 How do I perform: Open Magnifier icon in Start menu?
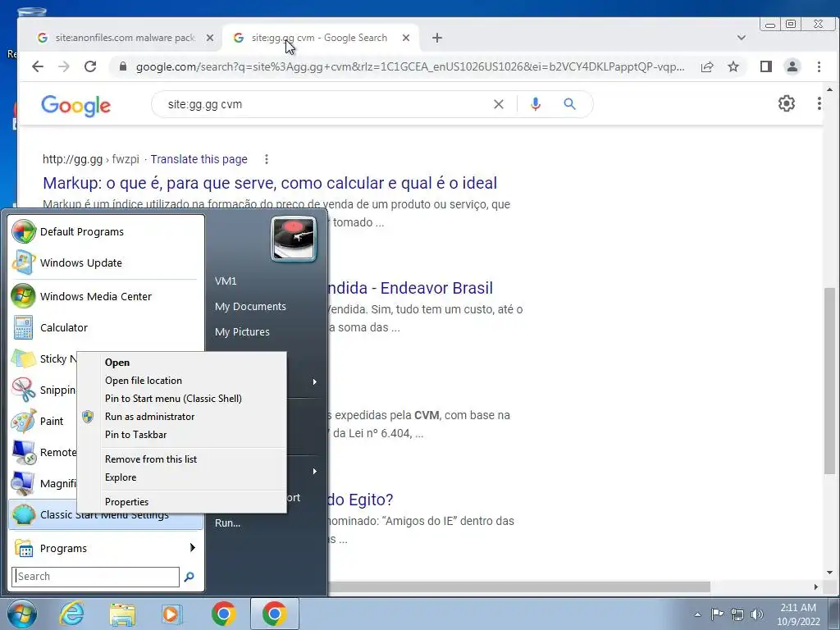23,483
